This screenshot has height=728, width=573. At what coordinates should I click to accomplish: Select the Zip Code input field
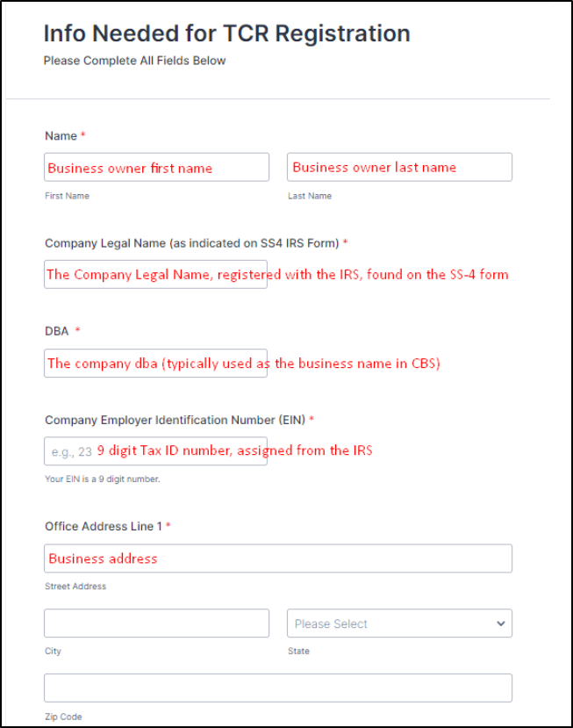tap(278, 688)
